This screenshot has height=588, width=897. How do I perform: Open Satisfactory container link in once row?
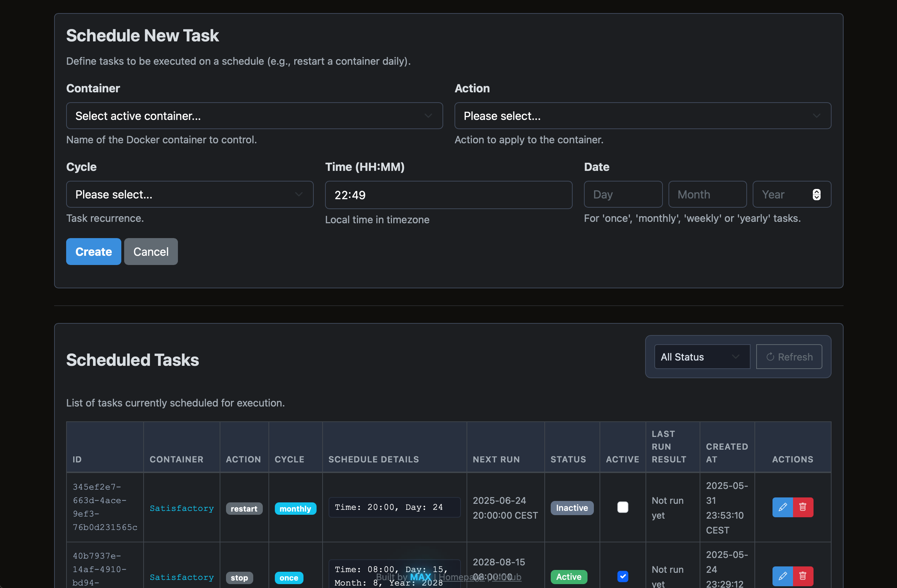point(182,577)
